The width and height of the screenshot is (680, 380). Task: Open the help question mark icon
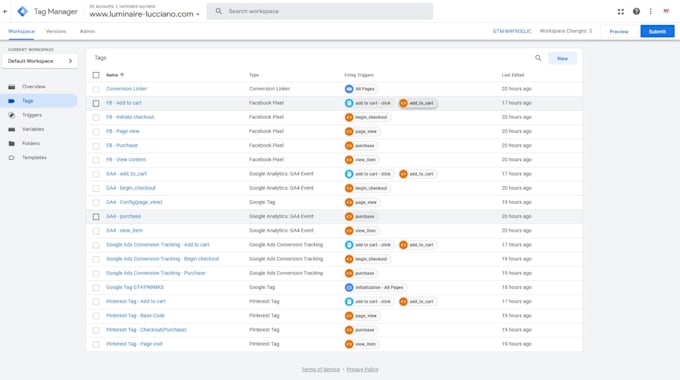(636, 12)
